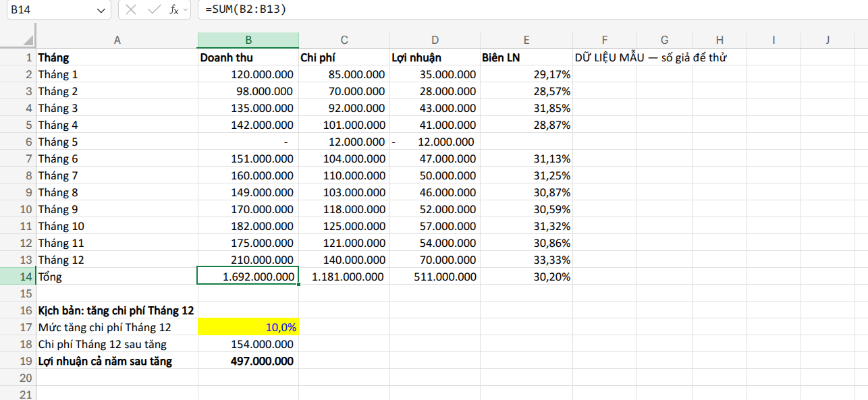Click revenue dash cell for Tháng 5
This screenshot has height=400, width=868.
point(248,142)
